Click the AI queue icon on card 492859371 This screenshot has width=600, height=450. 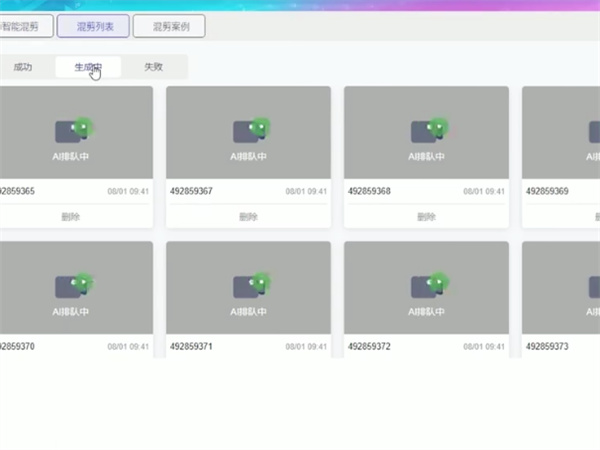point(252,285)
